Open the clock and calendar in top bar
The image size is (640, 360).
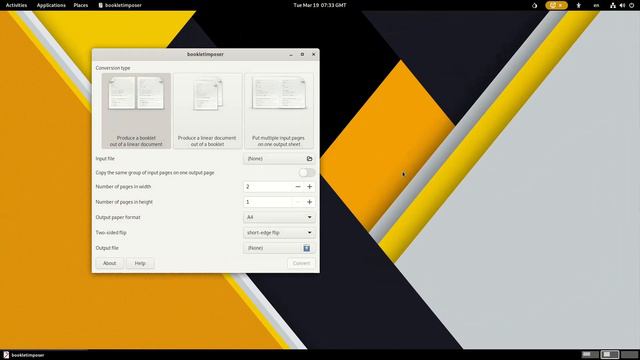320,5
